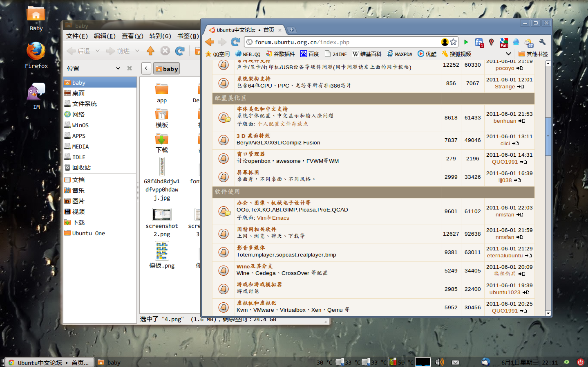This screenshot has height=367, width=588.
Task: Open the browser wrench settings menu
Action: tap(542, 42)
